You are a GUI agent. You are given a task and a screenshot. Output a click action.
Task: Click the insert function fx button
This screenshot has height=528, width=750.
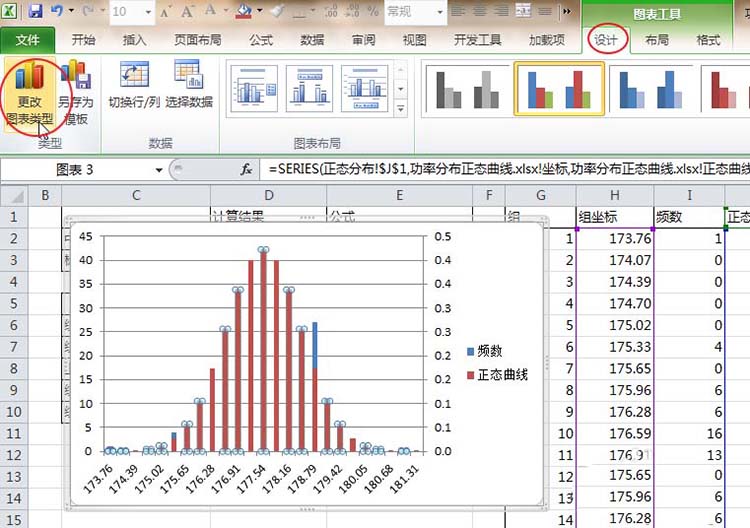coord(246,169)
